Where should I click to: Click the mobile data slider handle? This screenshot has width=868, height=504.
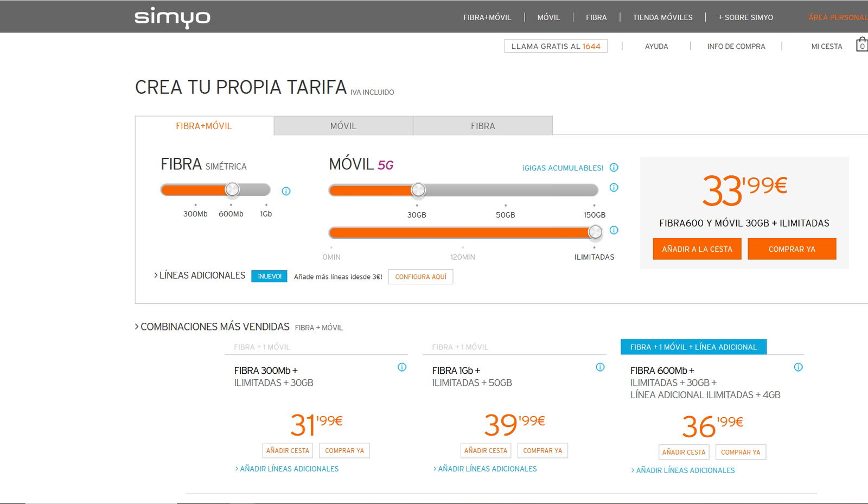click(x=418, y=190)
